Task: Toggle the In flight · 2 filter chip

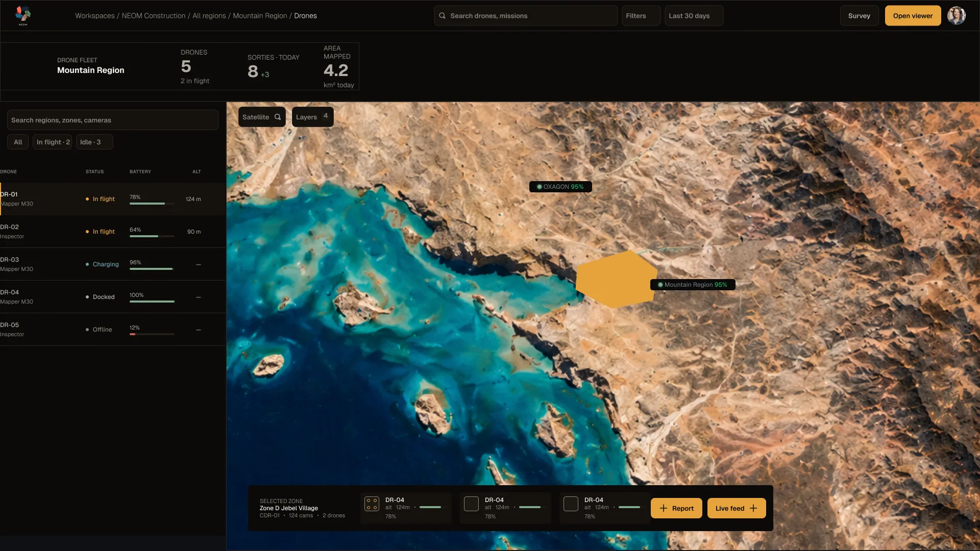Action: [x=53, y=142]
